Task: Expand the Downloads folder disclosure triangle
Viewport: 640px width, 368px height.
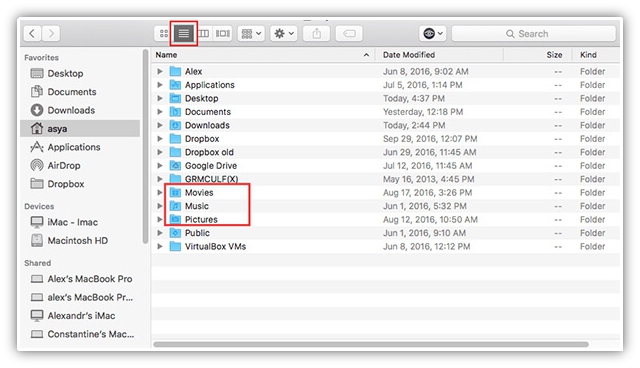Action: click(160, 125)
